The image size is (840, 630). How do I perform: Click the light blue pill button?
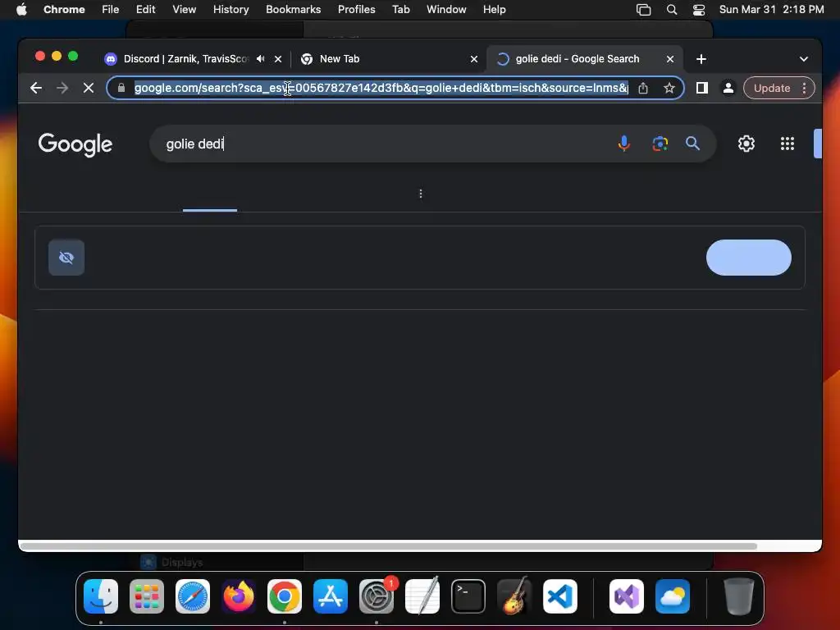click(x=748, y=258)
